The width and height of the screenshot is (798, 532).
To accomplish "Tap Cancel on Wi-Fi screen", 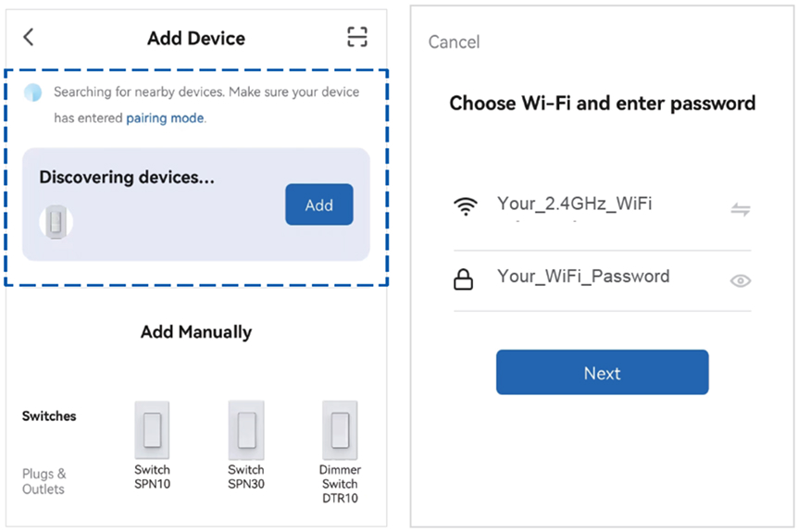I will coord(454,43).
